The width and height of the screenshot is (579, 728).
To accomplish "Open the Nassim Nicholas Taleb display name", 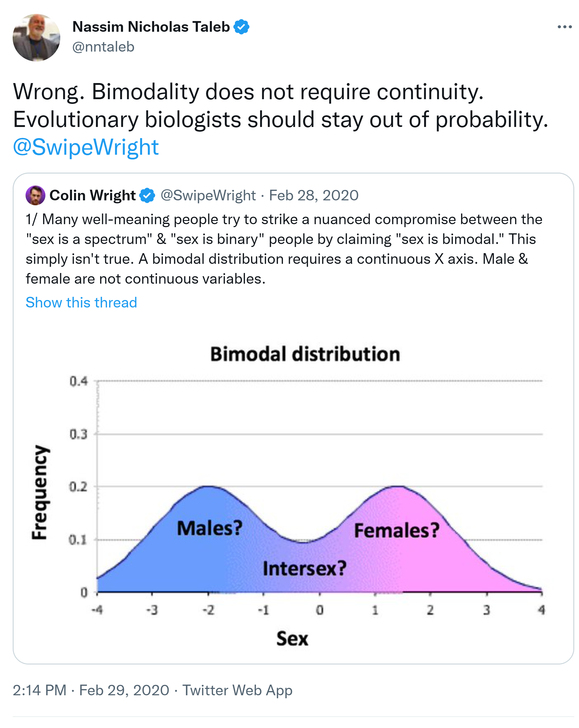I will [151, 27].
